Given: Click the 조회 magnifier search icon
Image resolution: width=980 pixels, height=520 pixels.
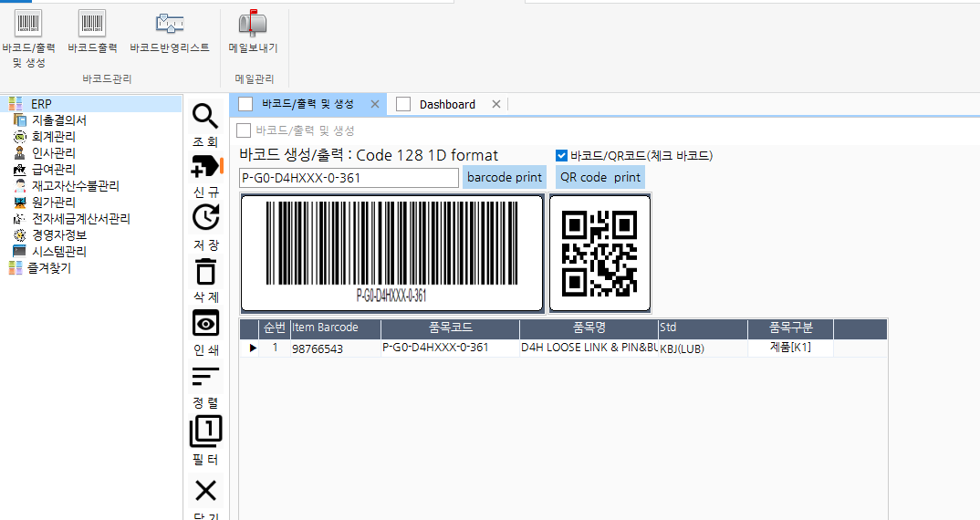Looking at the screenshot, I should tap(205, 116).
